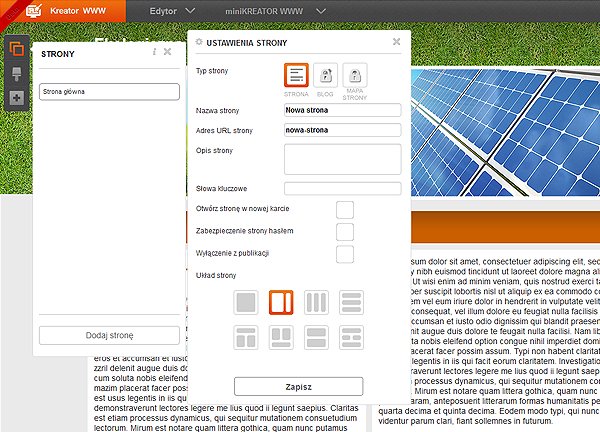Click the Nazwa strony input field
This screenshot has width=600, height=432.
point(342,110)
